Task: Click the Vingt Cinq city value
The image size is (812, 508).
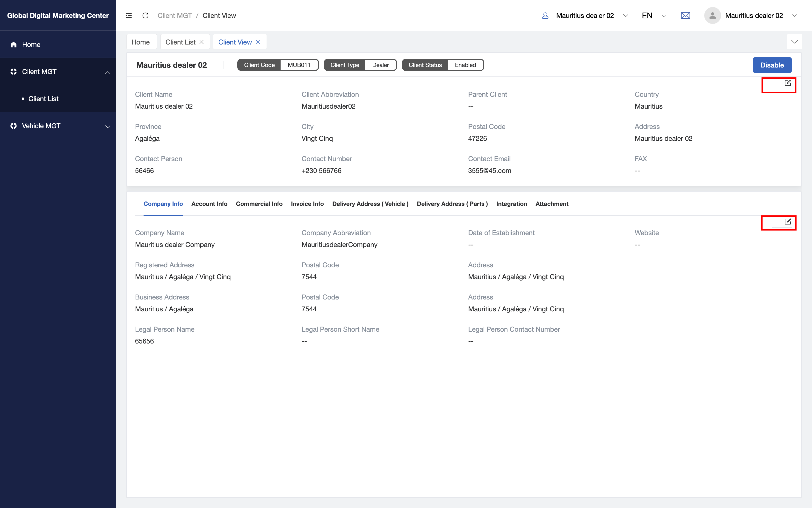Action: point(317,138)
